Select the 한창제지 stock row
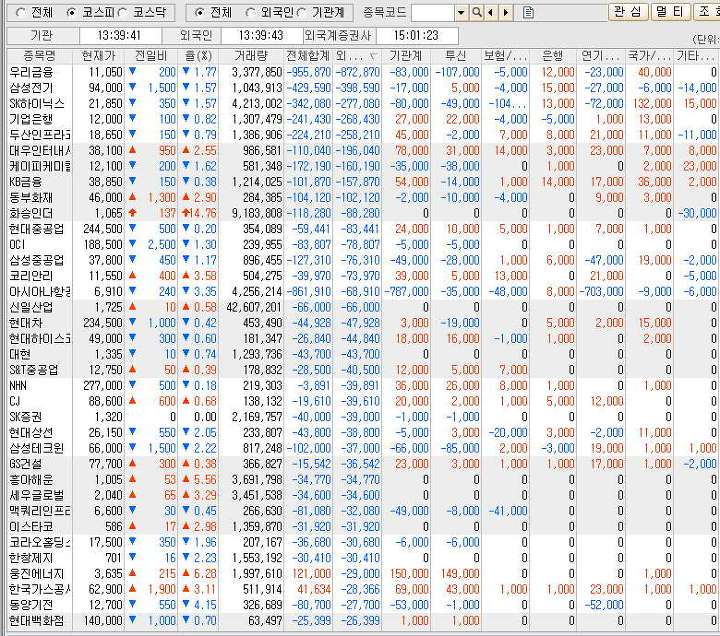 pos(363,557)
